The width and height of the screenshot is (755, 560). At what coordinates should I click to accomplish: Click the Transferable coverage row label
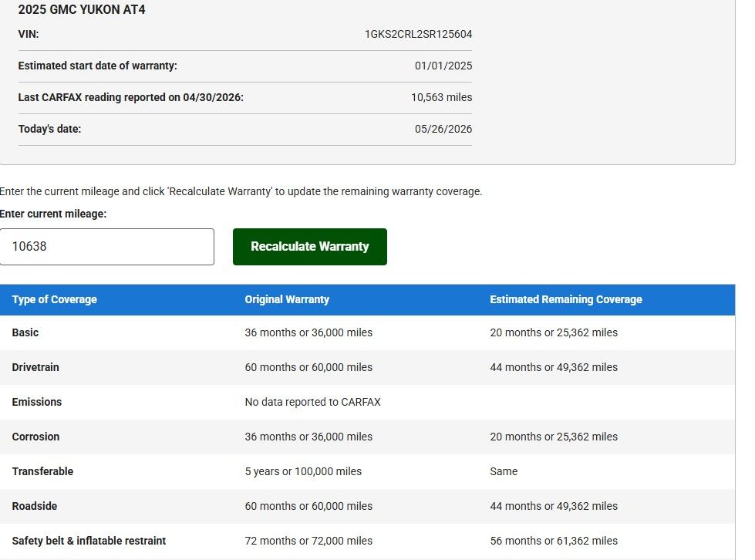coord(42,471)
